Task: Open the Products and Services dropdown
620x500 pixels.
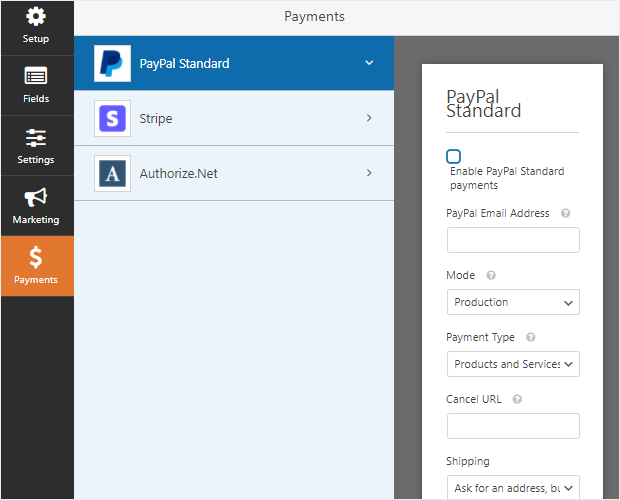Action: [513, 364]
